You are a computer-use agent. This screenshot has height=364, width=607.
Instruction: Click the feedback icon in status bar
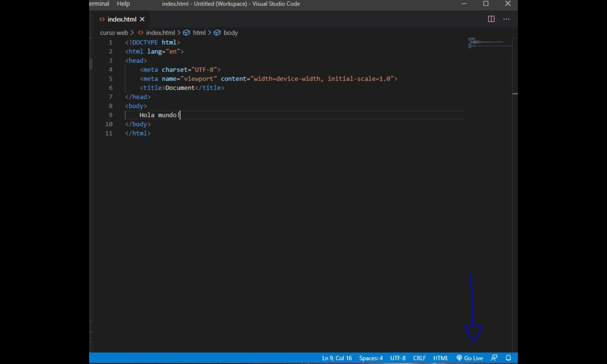point(494,358)
